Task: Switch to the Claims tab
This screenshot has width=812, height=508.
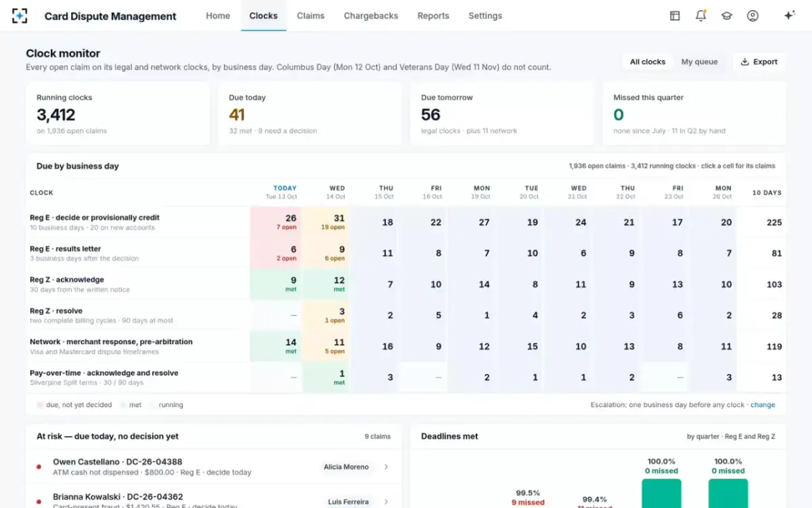Action: [x=311, y=16]
